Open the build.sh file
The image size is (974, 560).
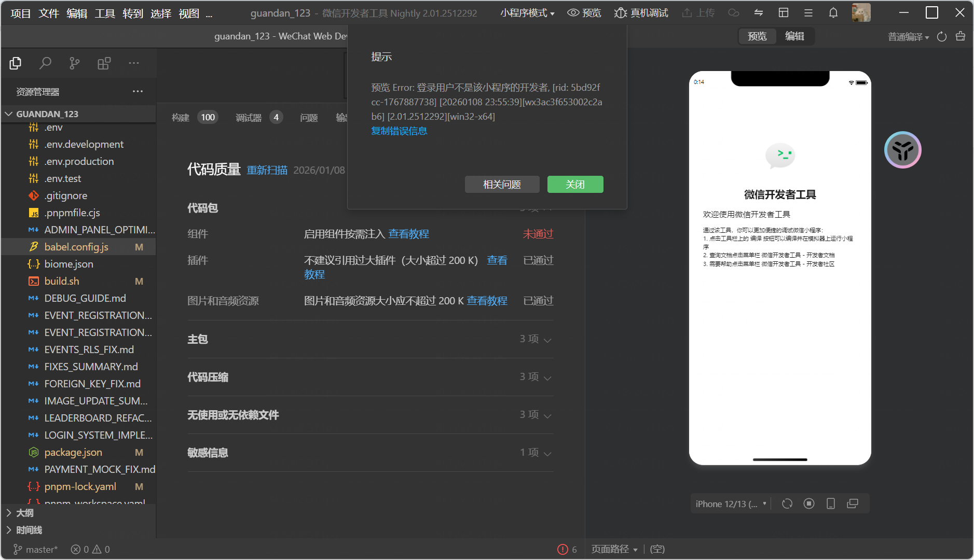pyautogui.click(x=78, y=281)
